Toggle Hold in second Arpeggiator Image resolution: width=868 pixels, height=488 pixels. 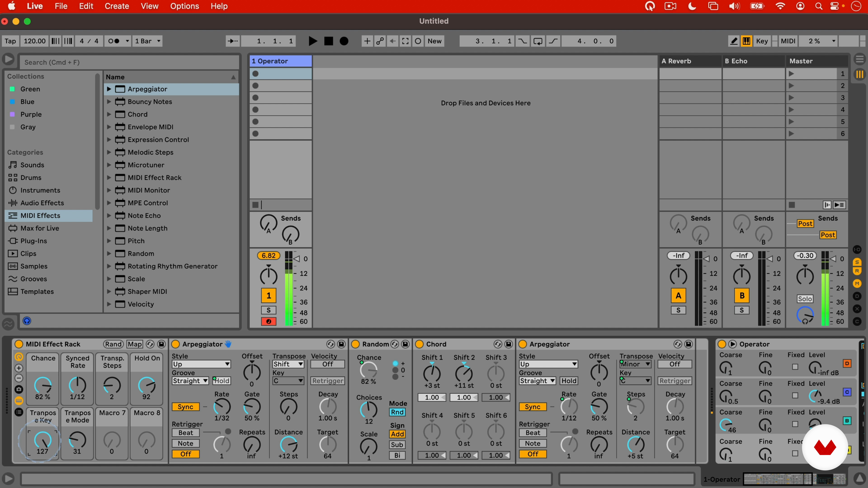[569, 380]
